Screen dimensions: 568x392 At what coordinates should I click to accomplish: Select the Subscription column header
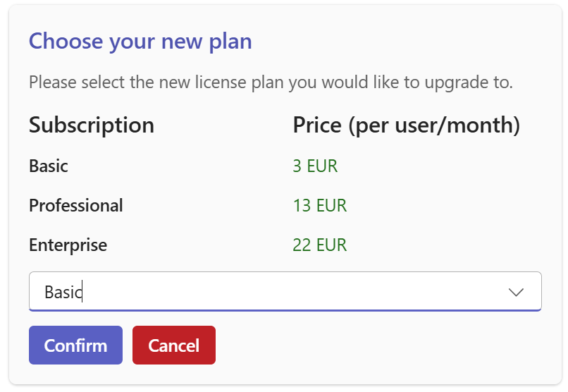(92, 125)
